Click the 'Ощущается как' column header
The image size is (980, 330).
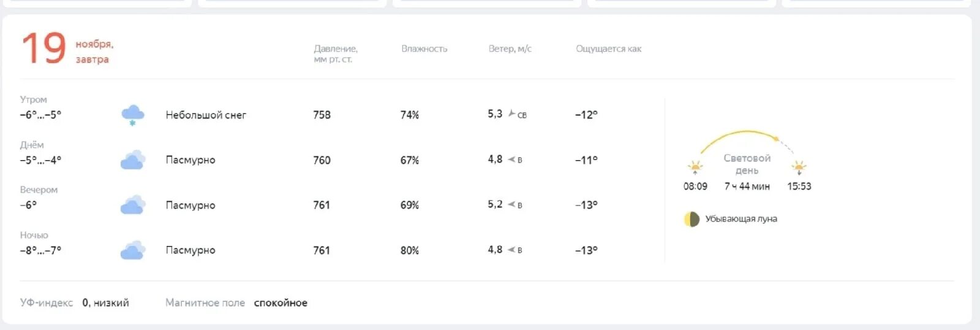[x=609, y=48]
